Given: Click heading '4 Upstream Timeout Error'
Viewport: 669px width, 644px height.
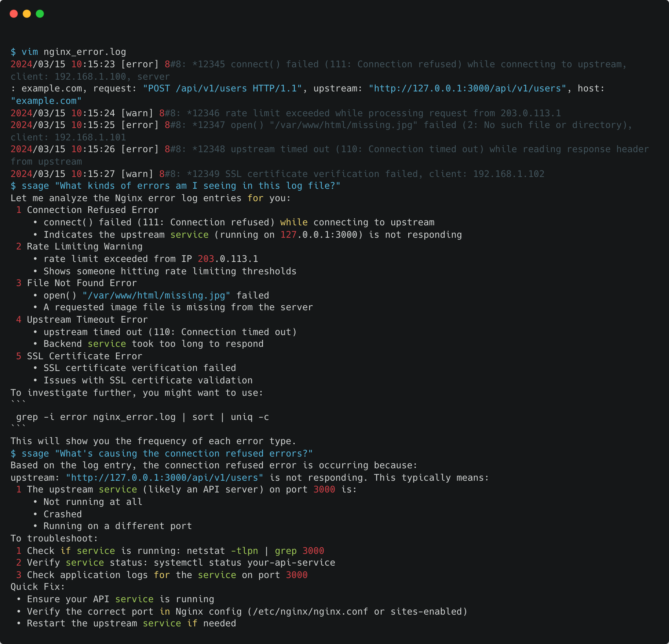Looking at the screenshot, I should [x=82, y=319].
